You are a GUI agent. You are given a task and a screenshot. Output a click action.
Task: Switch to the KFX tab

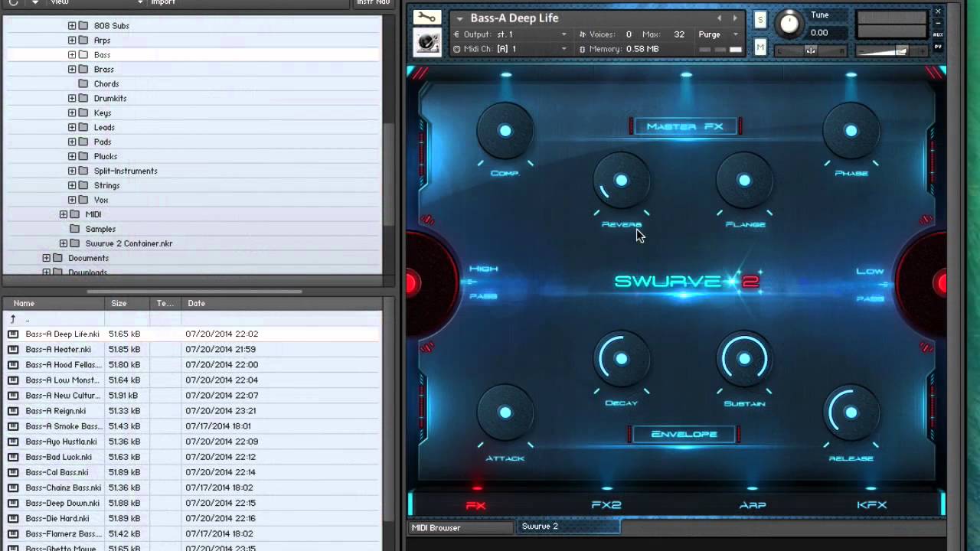[871, 505]
